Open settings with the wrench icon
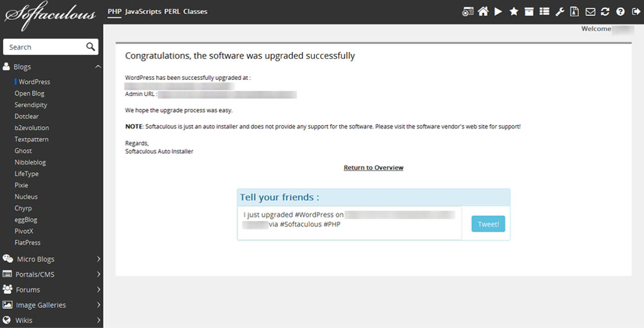The height and width of the screenshot is (328, 644). [560, 12]
